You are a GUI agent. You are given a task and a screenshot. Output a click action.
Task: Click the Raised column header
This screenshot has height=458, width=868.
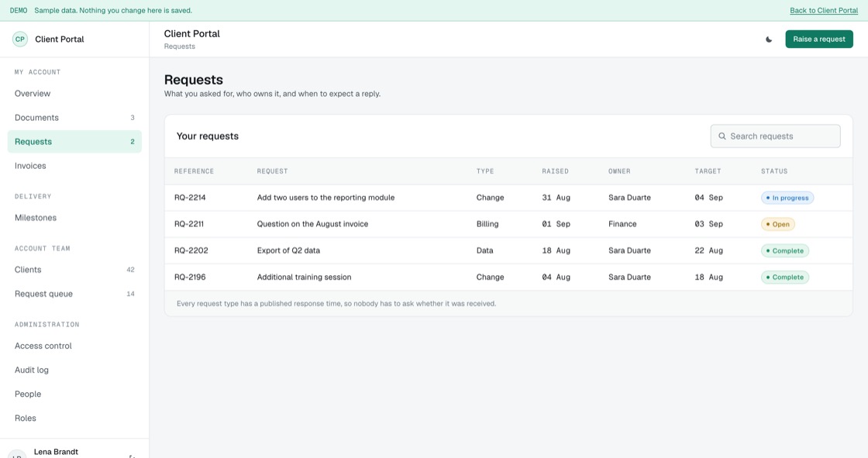(555, 171)
